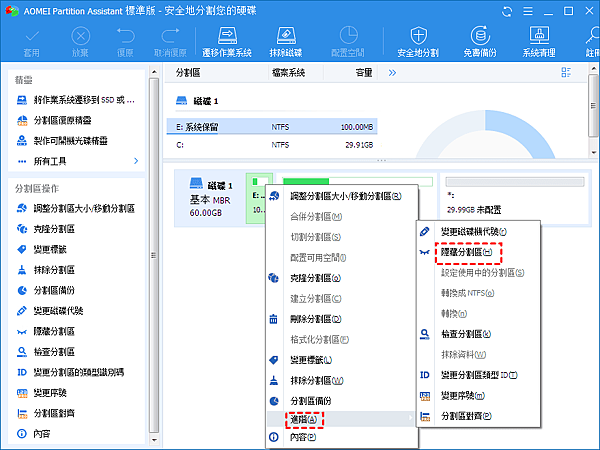This screenshot has width=600, height=450.
Task: Click the 29.99GB 未配置 unallocated block
Action: pos(515,198)
